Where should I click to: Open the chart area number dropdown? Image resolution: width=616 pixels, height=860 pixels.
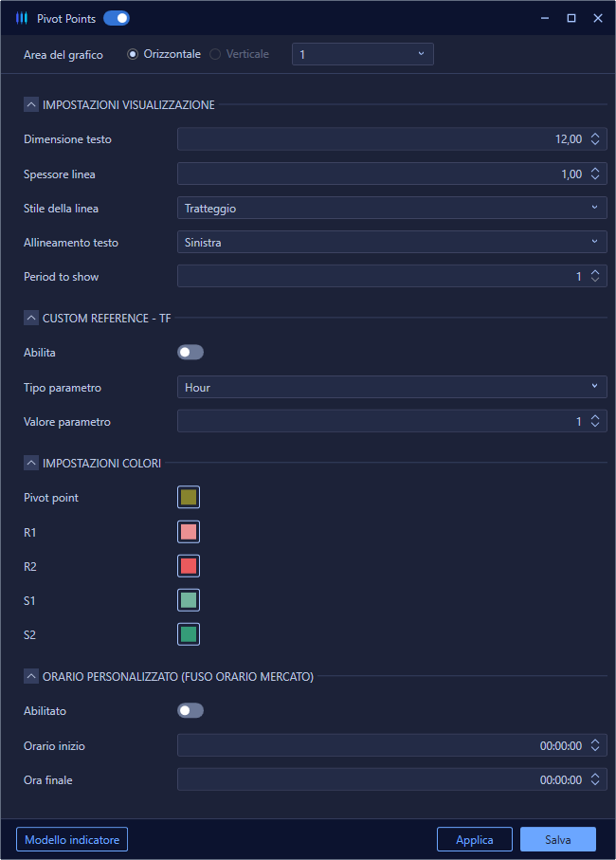363,54
